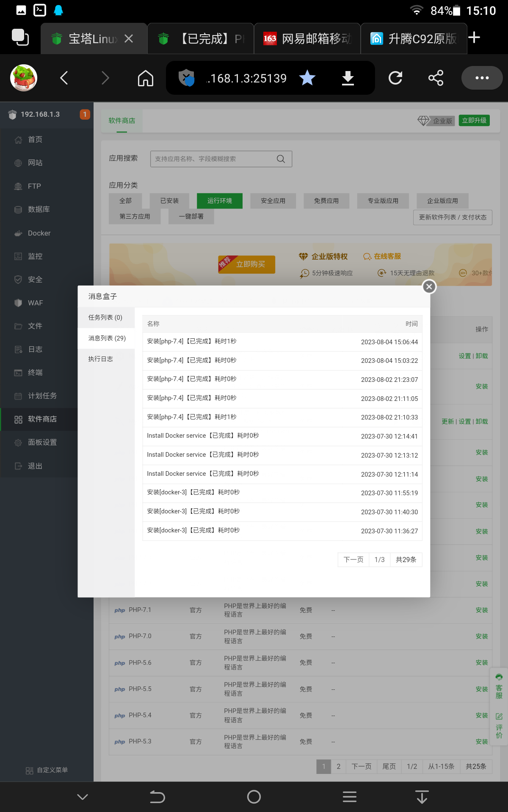
Task: Go back using the browser back arrow
Action: click(x=64, y=78)
